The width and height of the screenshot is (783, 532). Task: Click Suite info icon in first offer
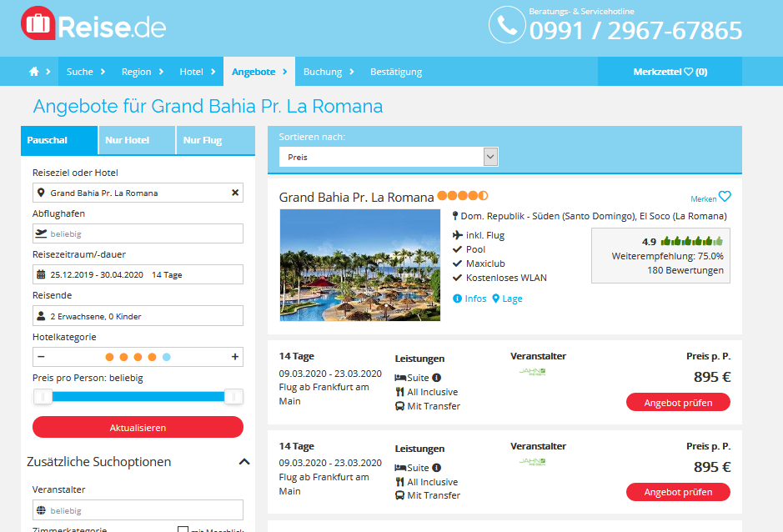436,378
